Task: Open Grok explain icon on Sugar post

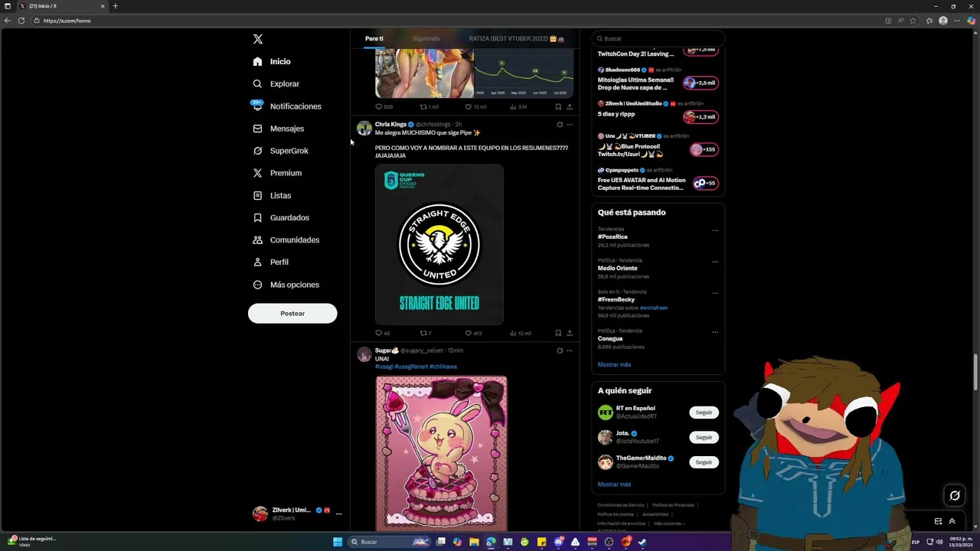Action: [559, 350]
